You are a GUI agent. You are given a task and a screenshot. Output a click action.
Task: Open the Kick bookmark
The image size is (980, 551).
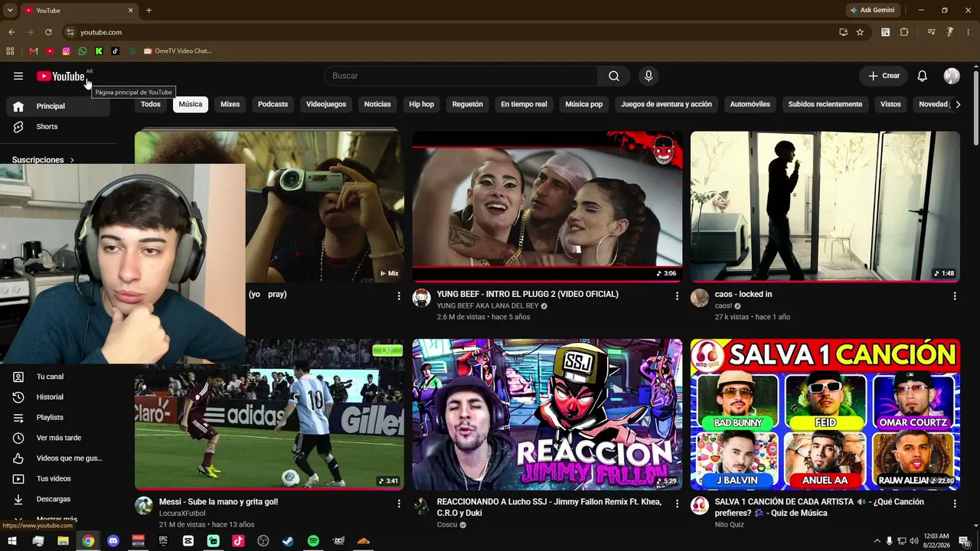[99, 51]
